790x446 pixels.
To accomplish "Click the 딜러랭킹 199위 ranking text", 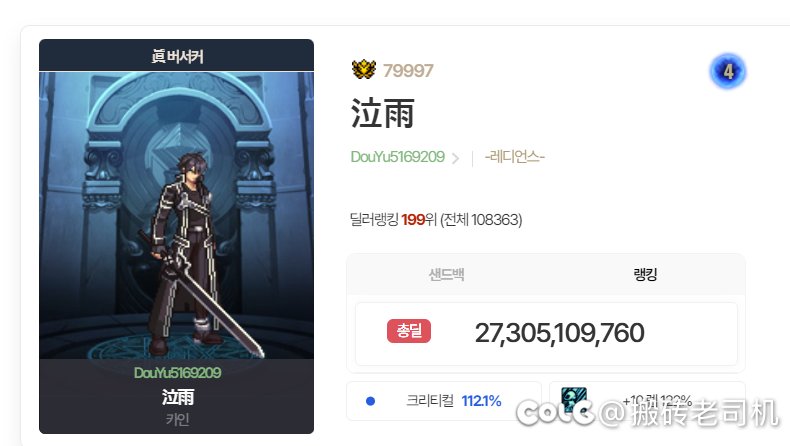I will 436,220.
